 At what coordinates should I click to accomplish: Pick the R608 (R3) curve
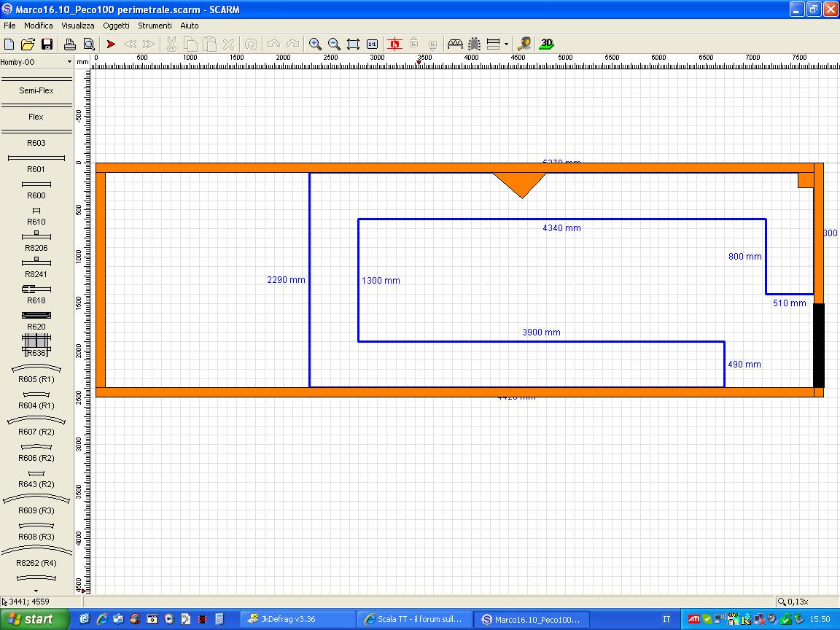[x=36, y=532]
